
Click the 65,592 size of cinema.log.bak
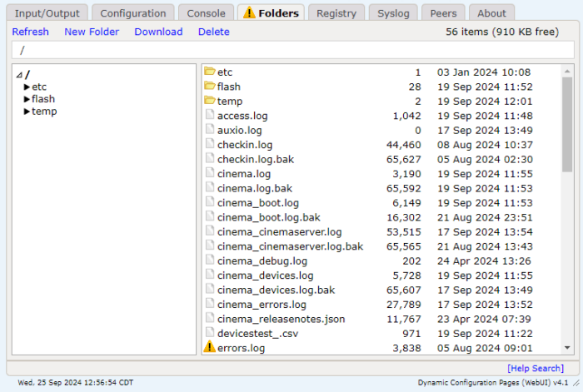coord(403,188)
